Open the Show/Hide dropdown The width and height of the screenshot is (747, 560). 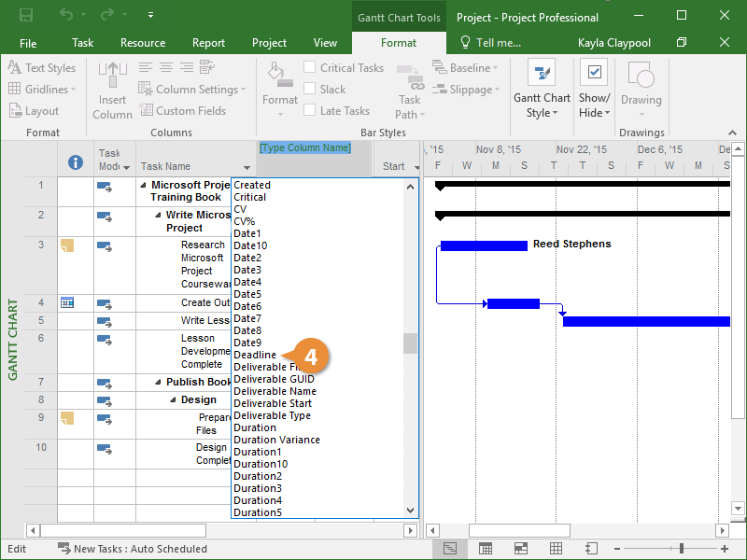point(593,91)
